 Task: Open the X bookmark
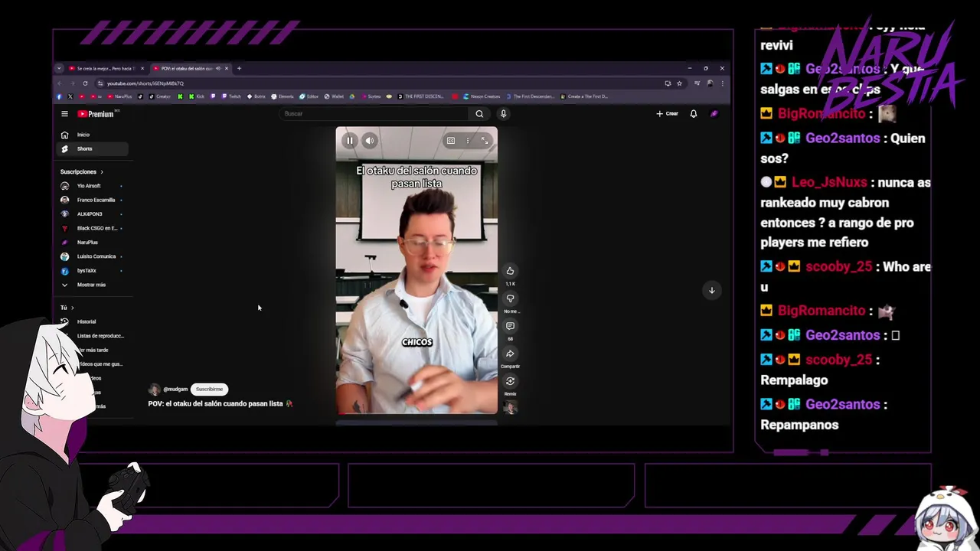pyautogui.click(x=70, y=96)
